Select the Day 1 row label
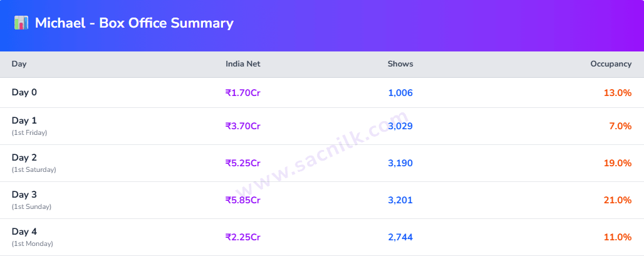This screenshot has width=644, height=256. [x=24, y=120]
